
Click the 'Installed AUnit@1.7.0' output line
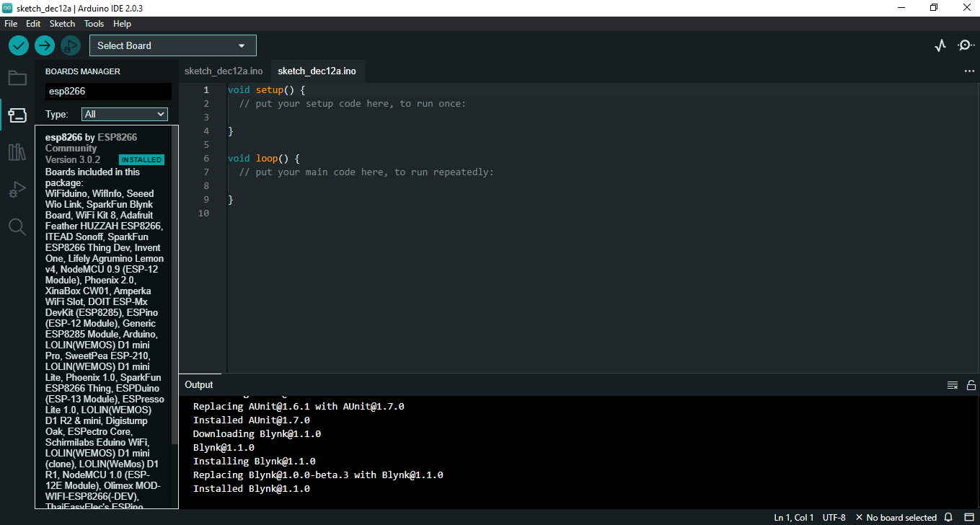(252, 420)
